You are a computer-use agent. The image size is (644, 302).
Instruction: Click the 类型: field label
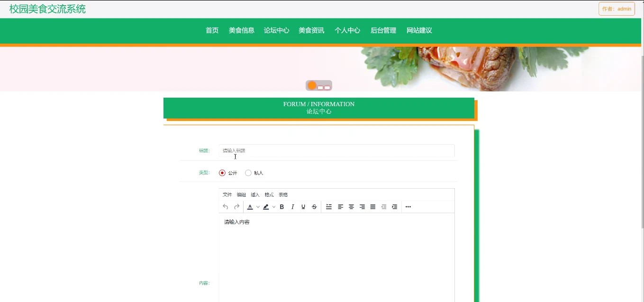(204, 173)
